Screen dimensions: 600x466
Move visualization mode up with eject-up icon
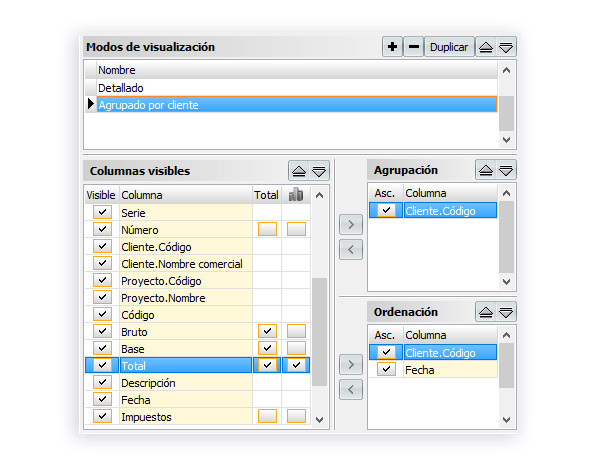pyautogui.click(x=485, y=47)
